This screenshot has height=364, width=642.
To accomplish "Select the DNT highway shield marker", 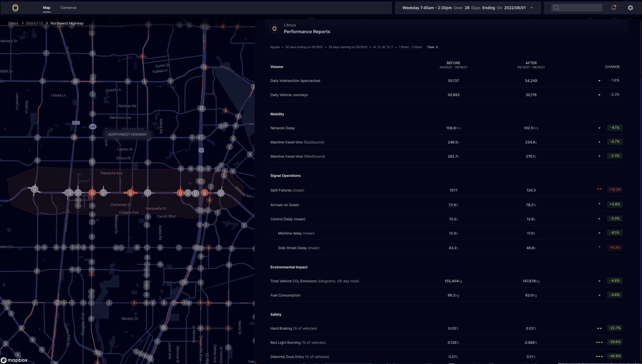I will click(76, 123).
